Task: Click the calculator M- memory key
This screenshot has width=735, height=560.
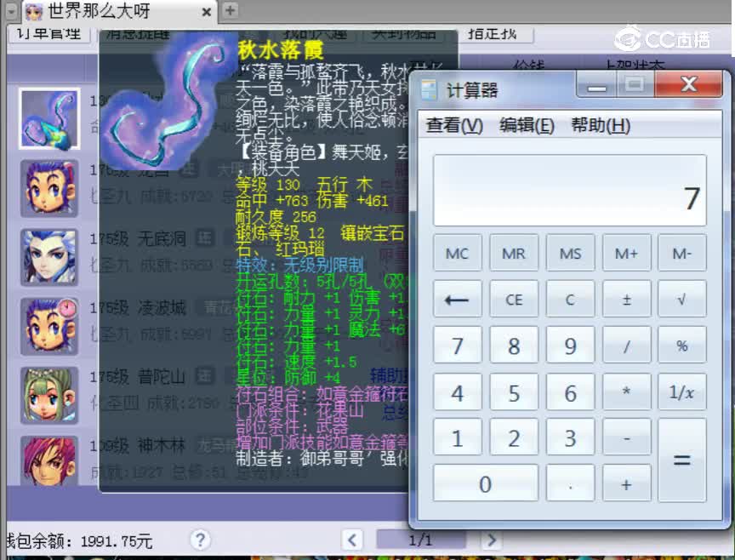Action: tap(682, 254)
